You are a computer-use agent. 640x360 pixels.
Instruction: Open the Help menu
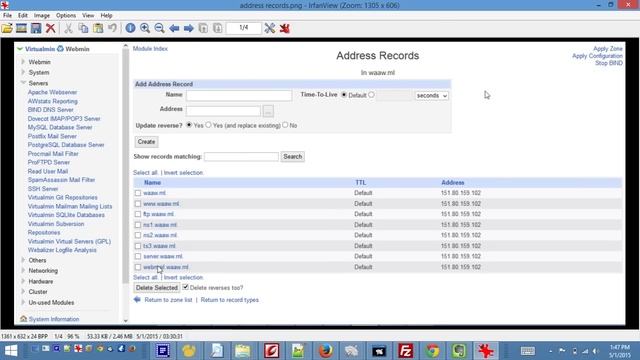tap(106, 15)
